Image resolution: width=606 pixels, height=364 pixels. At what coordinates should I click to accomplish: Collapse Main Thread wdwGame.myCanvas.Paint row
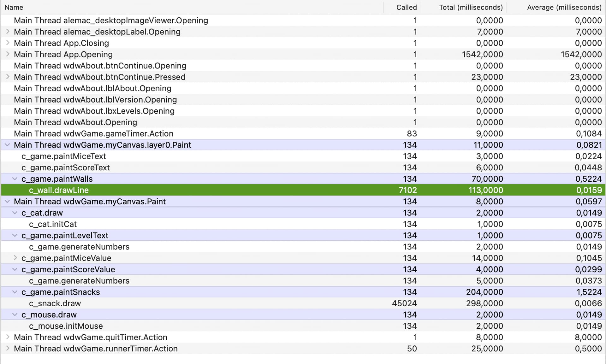click(7, 202)
